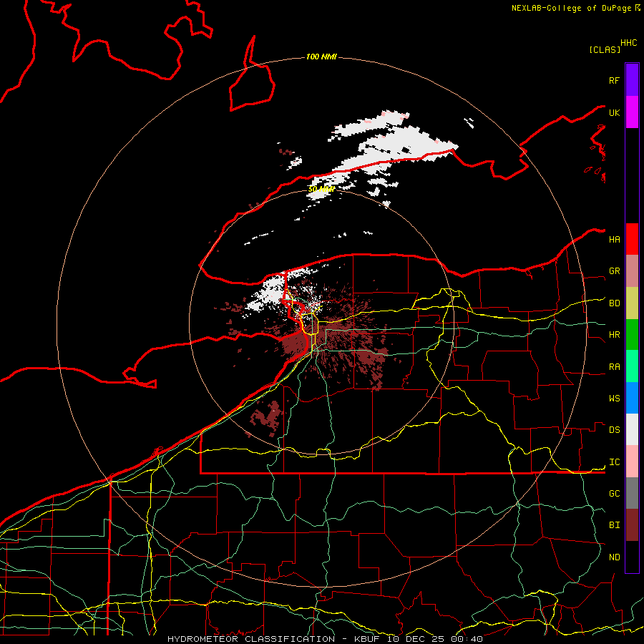Viewport: 644px width, 644px height.
Task: Pick the yellow BD legend swatch
Action: pyautogui.click(x=632, y=303)
